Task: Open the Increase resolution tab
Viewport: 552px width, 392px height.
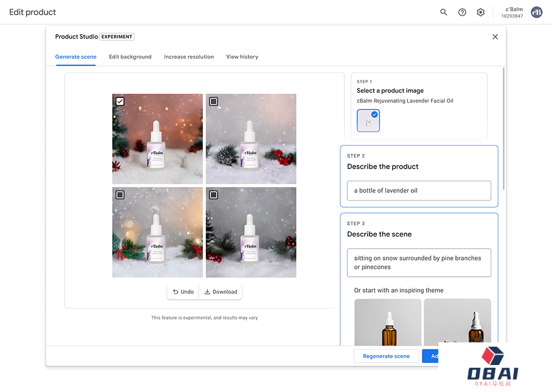Action: click(x=189, y=57)
